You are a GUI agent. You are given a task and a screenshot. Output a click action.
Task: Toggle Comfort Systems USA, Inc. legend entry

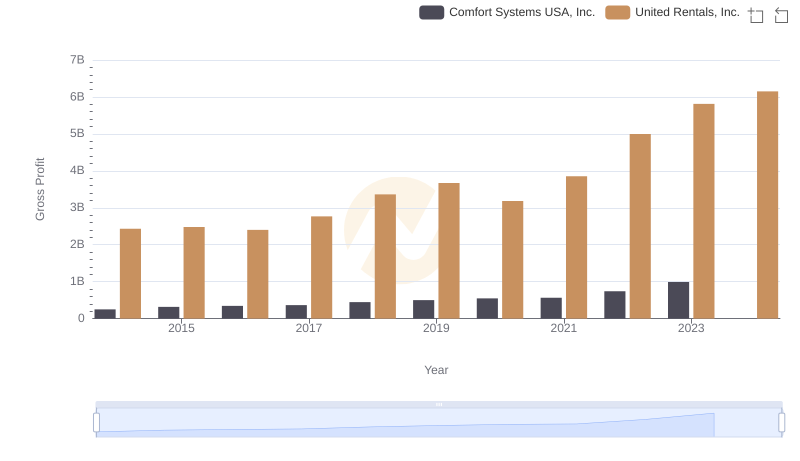507,12
